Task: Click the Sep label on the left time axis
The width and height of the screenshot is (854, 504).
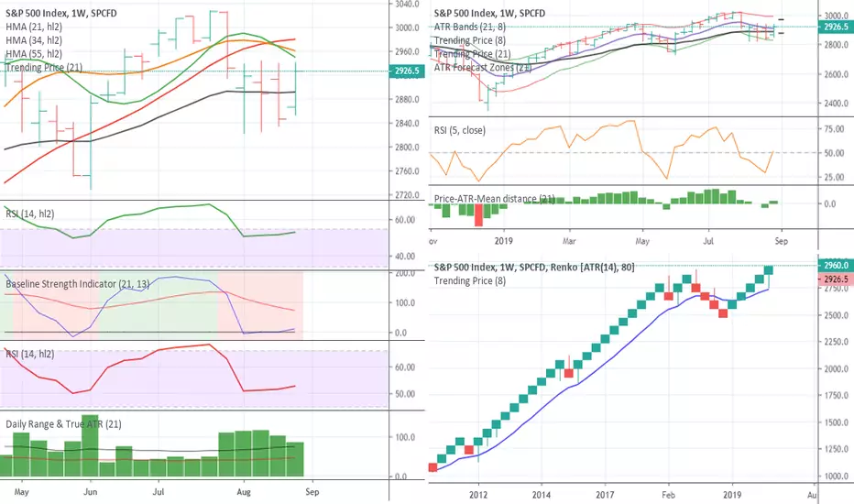Action: (x=312, y=491)
